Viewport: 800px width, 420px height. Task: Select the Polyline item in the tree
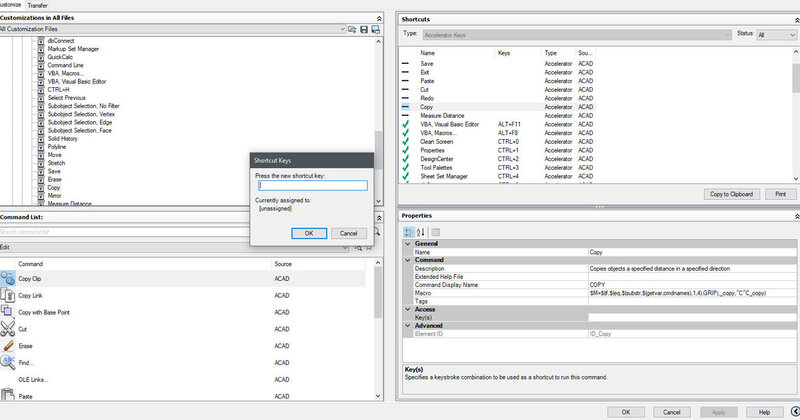pos(57,146)
